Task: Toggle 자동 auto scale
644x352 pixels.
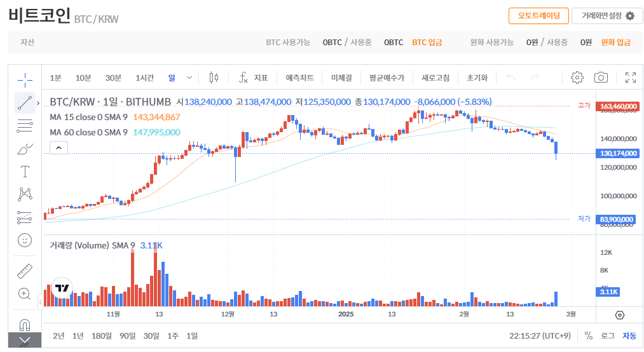Action: pyautogui.click(x=629, y=335)
